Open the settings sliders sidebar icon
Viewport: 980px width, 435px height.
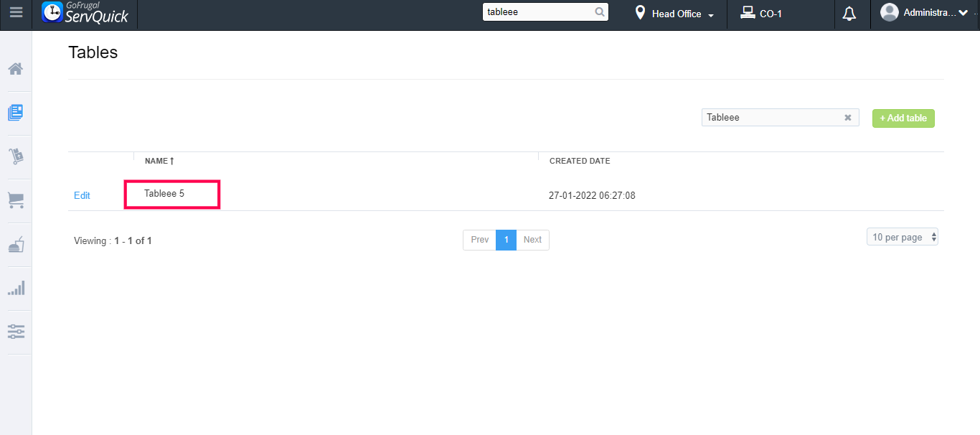[x=16, y=332]
